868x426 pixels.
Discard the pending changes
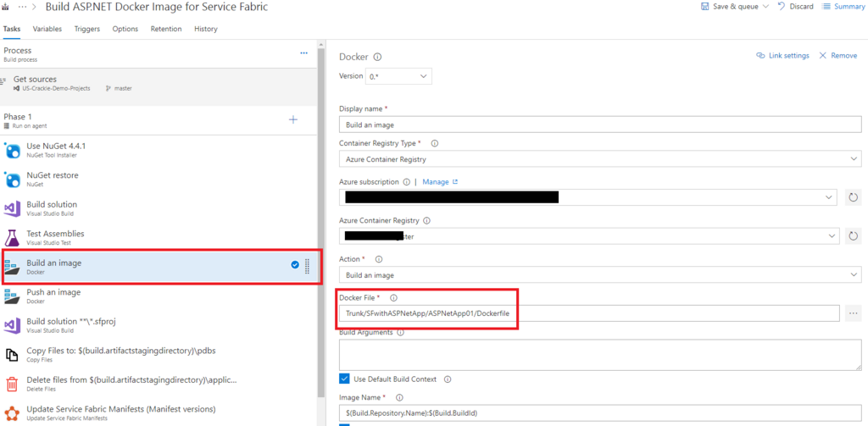[x=795, y=7]
